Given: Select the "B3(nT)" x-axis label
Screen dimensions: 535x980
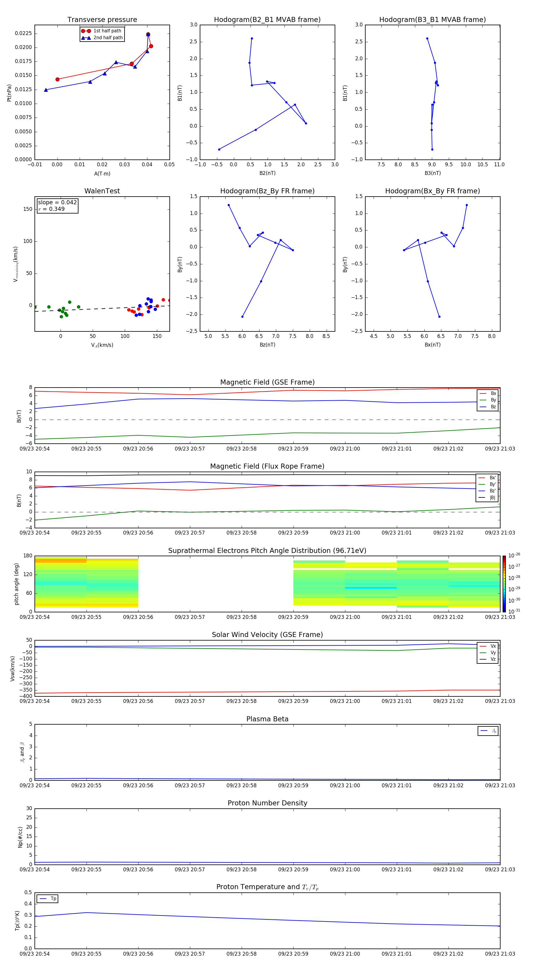Looking at the screenshot, I should [x=432, y=173].
